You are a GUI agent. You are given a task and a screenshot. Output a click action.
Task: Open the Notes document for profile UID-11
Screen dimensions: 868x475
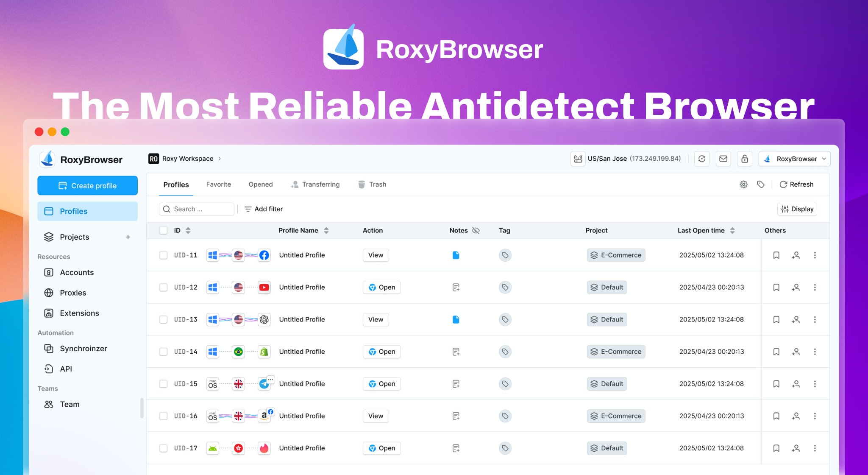(x=456, y=255)
